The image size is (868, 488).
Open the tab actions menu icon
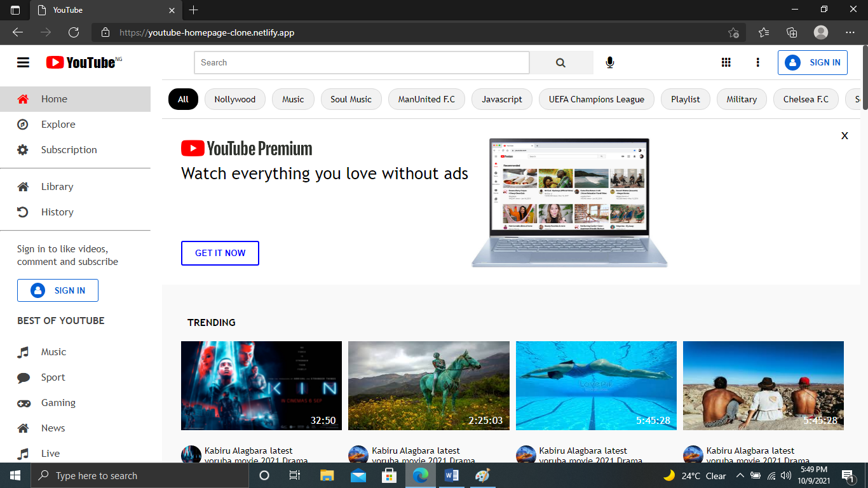tap(15, 10)
